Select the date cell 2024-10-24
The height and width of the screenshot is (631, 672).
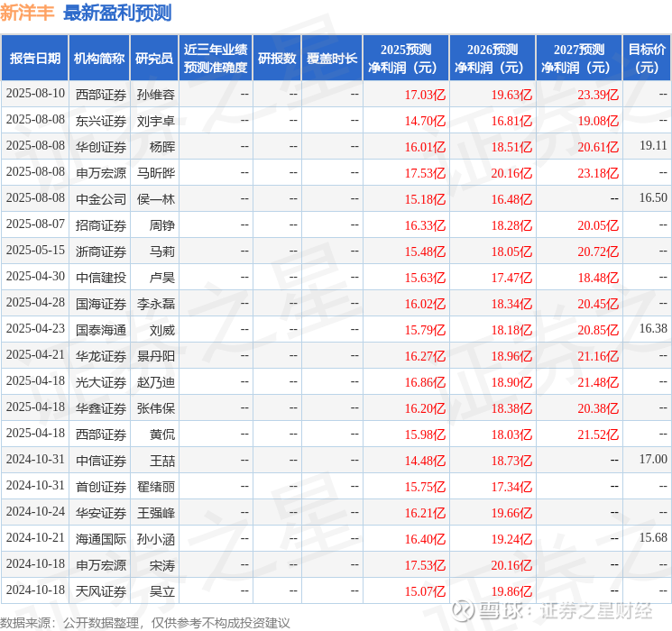[35, 511]
